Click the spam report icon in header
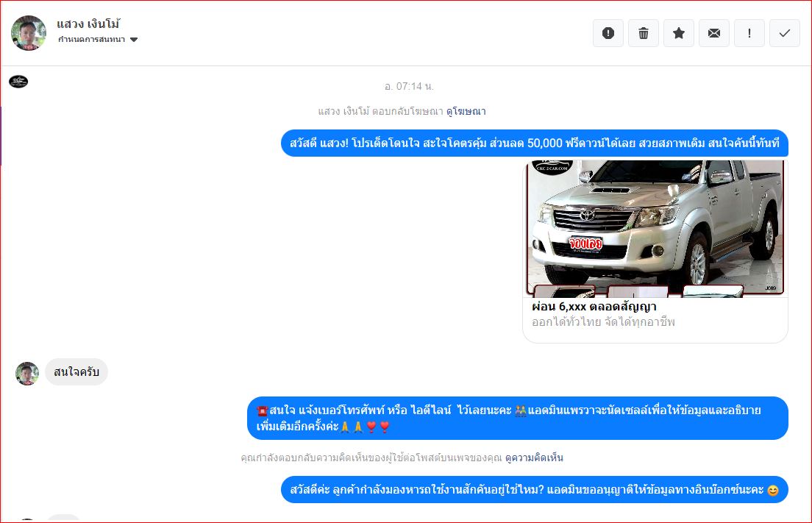 608,33
